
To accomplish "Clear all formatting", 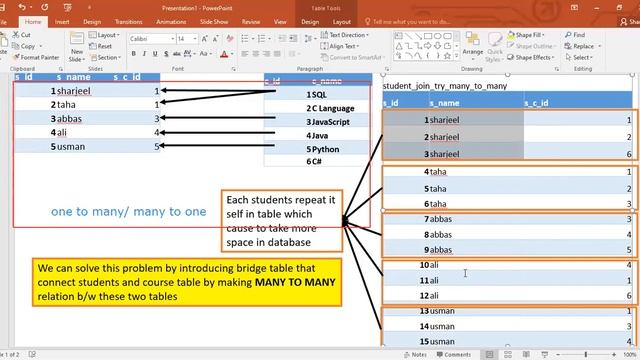I will pyautogui.click(x=230, y=39).
